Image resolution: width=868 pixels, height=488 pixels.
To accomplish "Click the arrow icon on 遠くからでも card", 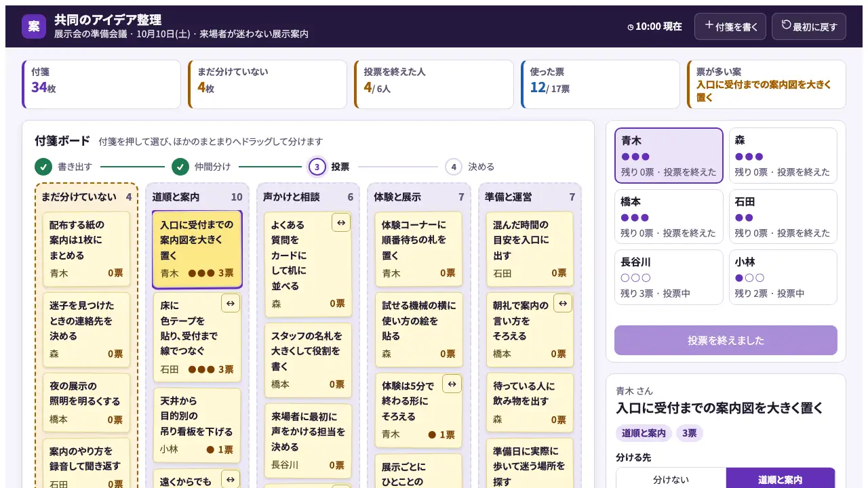I will (x=231, y=479).
